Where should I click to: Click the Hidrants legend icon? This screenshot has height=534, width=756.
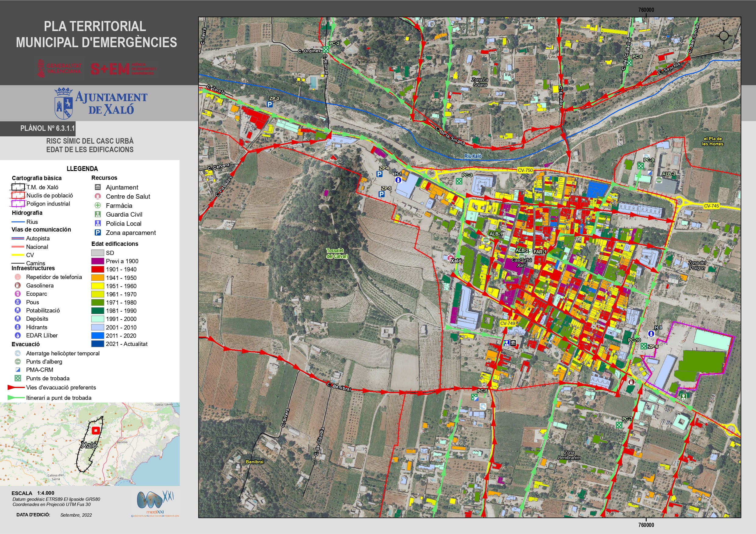tap(18, 327)
